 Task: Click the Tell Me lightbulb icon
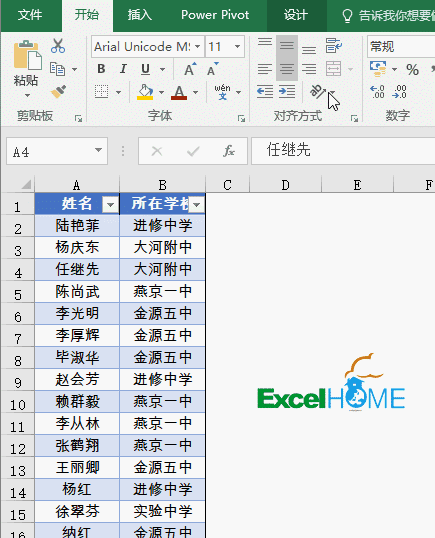pyautogui.click(x=347, y=16)
